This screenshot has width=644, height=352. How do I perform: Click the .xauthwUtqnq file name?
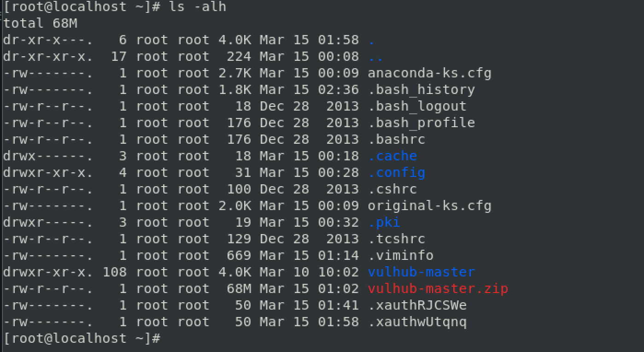(417, 322)
